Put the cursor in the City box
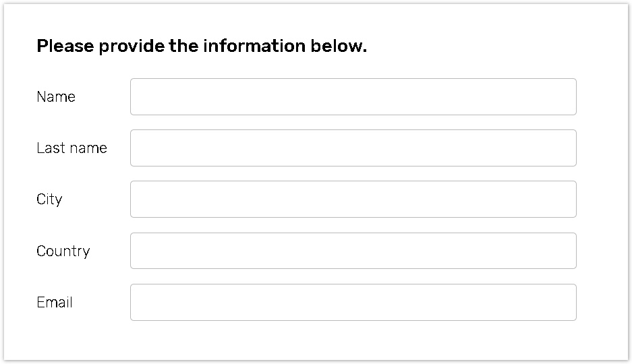 pos(353,200)
